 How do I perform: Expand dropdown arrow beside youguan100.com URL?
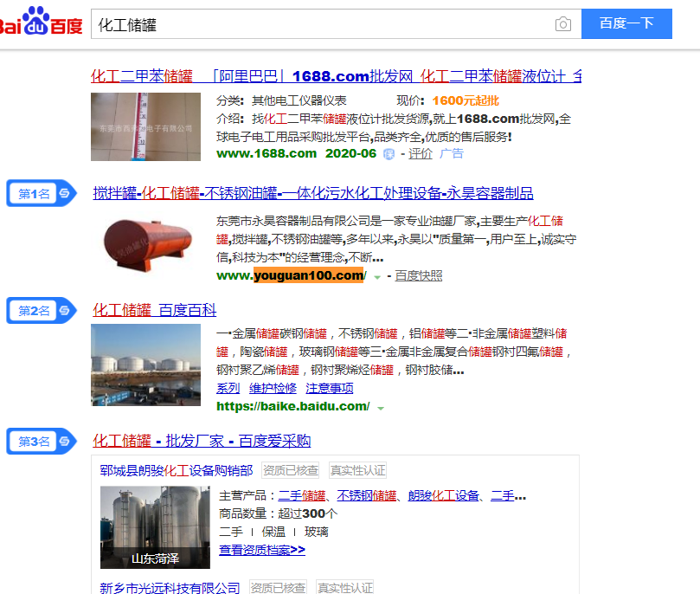pos(377,277)
